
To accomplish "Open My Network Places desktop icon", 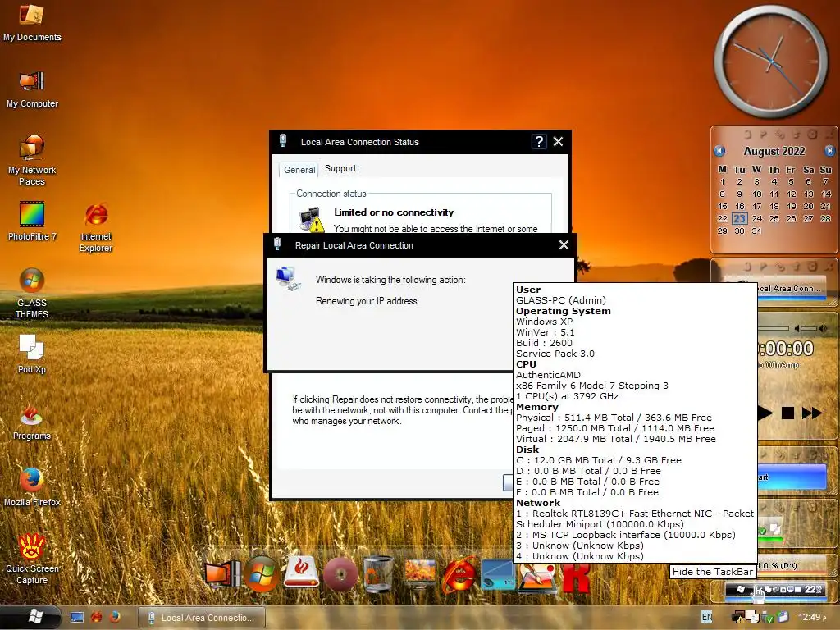I will [32, 161].
